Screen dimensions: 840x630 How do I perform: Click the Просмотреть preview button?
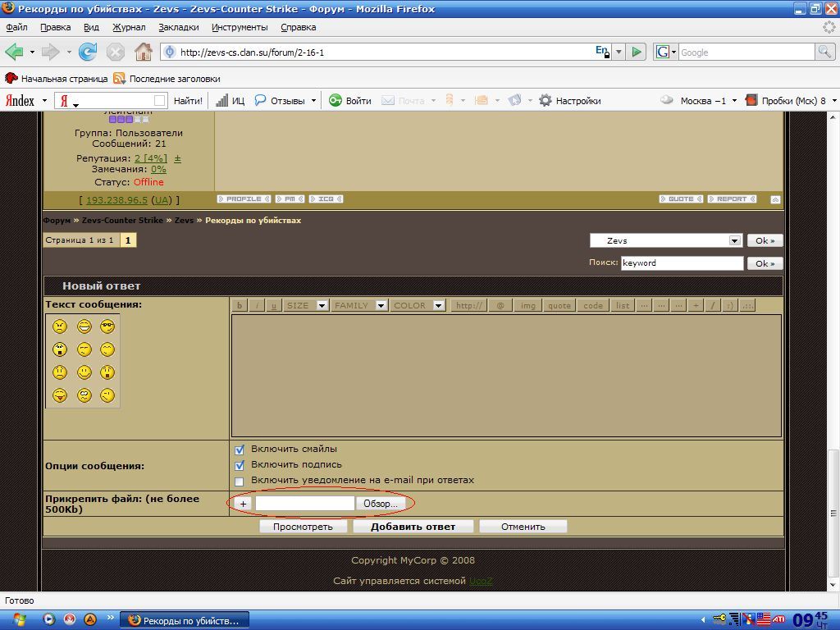[x=303, y=527]
